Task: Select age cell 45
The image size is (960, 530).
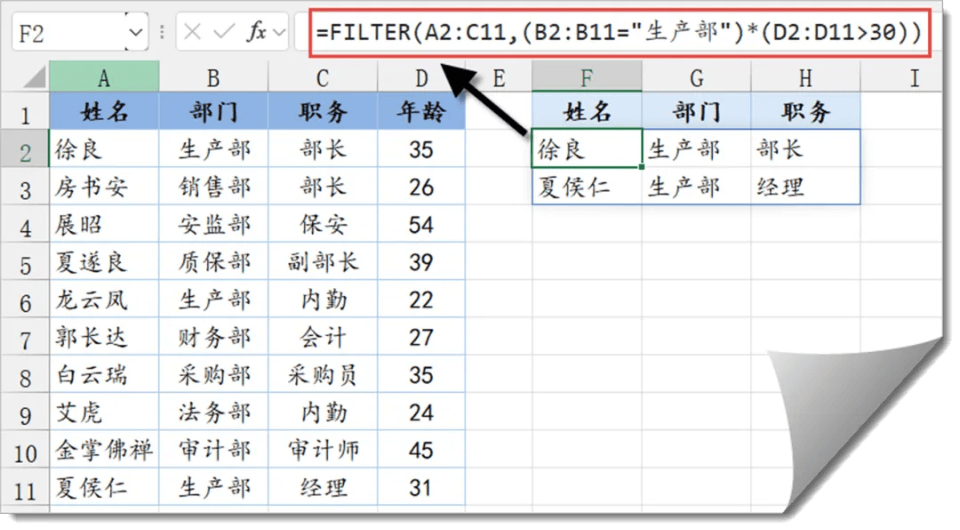Action: click(x=421, y=450)
